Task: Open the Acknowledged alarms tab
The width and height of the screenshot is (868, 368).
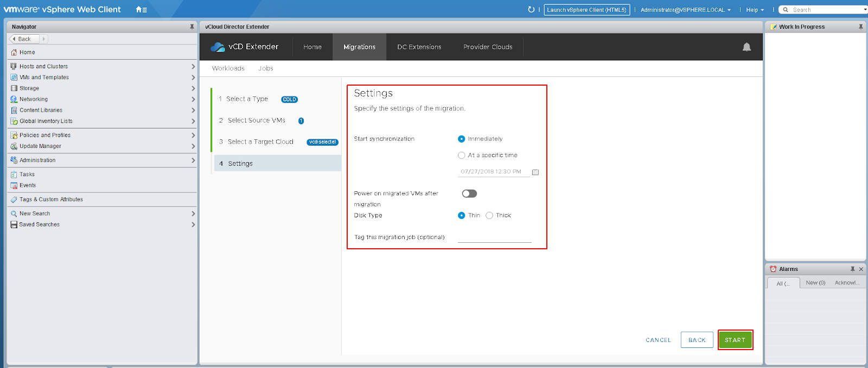Action: click(847, 283)
